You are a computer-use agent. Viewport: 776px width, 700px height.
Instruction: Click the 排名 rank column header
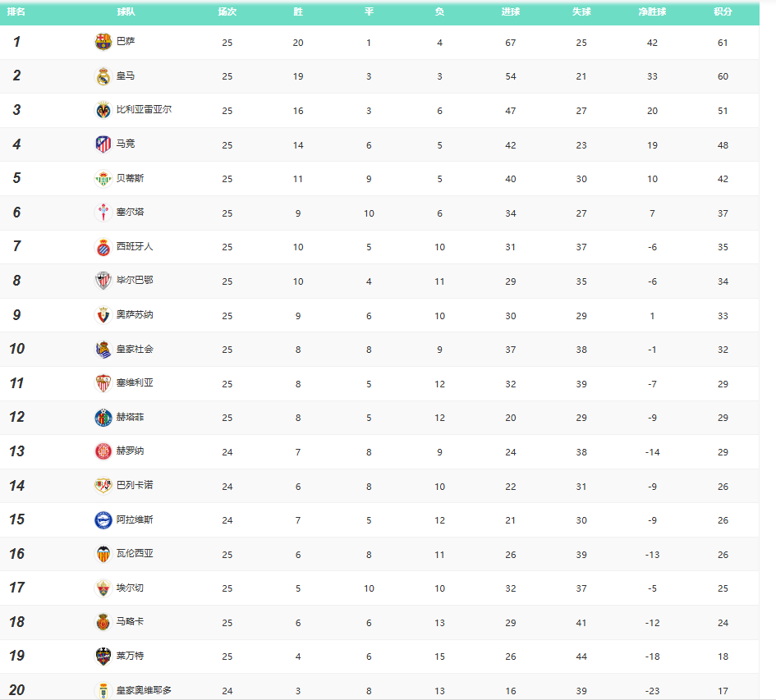(16, 12)
